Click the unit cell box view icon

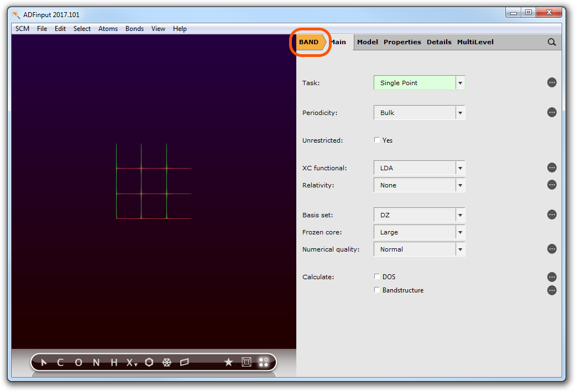[x=247, y=363]
